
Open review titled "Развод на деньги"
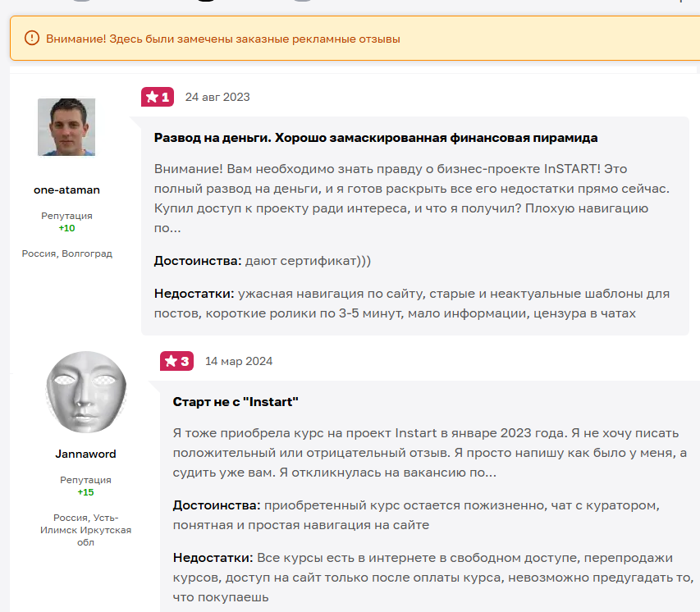[376, 138]
